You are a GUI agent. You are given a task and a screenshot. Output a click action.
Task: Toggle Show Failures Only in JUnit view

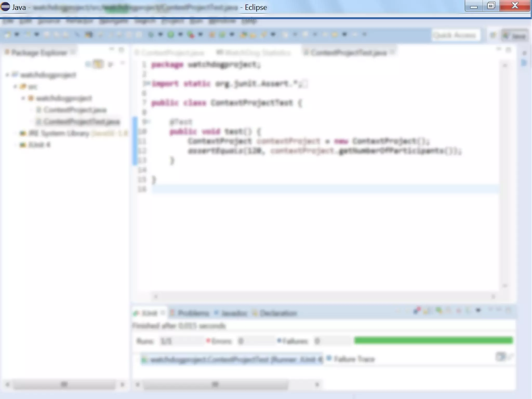(x=417, y=310)
